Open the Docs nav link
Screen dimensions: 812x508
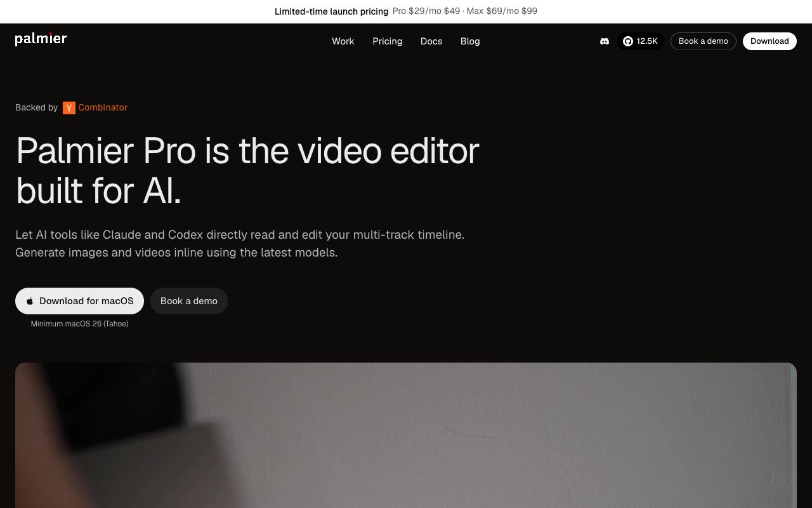(431, 41)
